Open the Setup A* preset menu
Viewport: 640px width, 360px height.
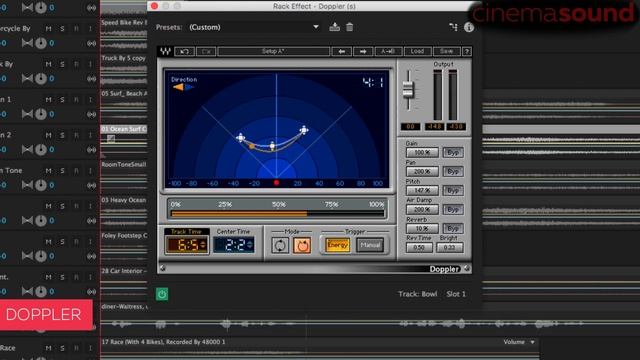[273, 51]
